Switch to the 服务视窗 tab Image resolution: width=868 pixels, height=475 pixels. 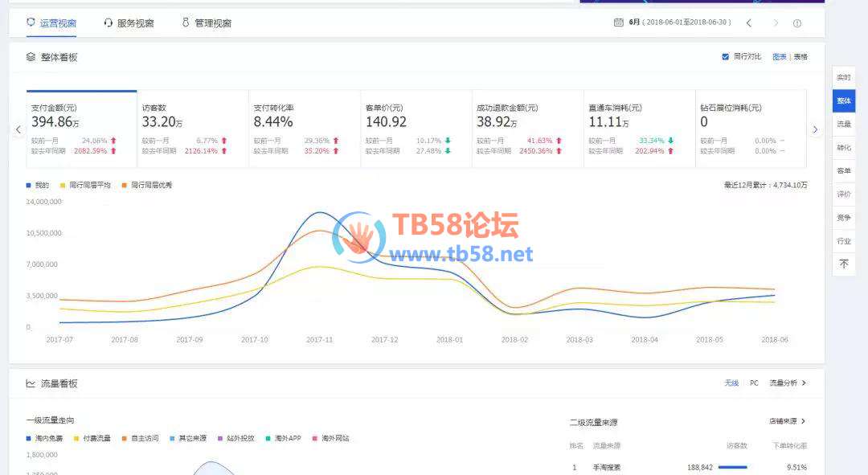tap(129, 23)
